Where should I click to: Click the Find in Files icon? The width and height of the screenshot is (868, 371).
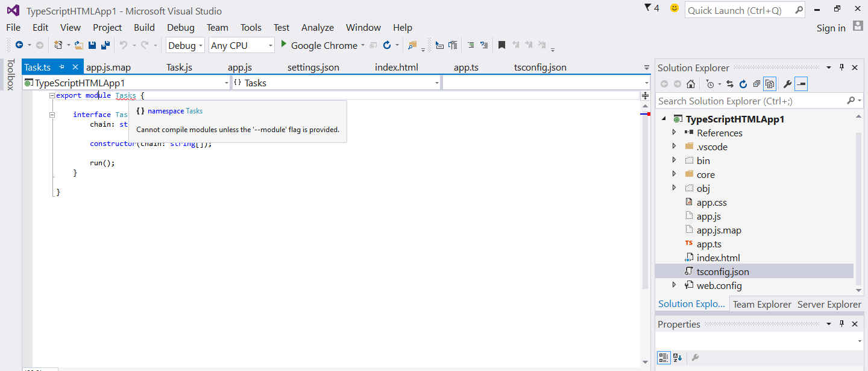click(412, 45)
